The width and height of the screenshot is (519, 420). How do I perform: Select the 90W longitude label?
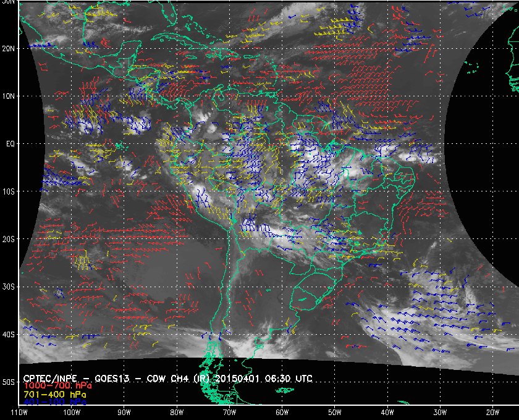coord(124,413)
